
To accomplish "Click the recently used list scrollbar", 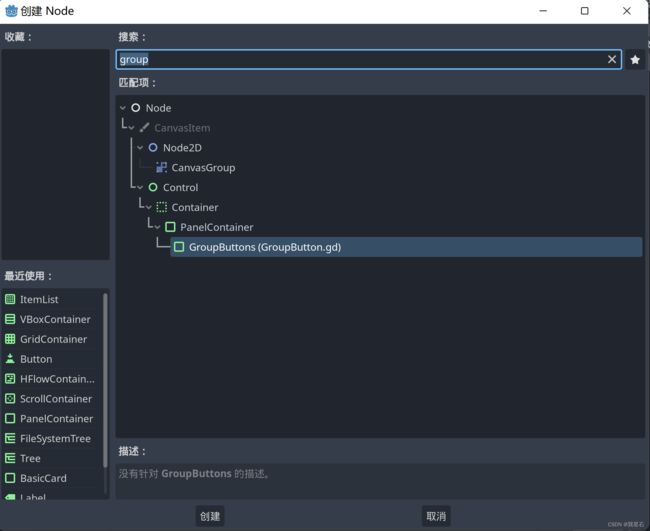I will 105,380.
